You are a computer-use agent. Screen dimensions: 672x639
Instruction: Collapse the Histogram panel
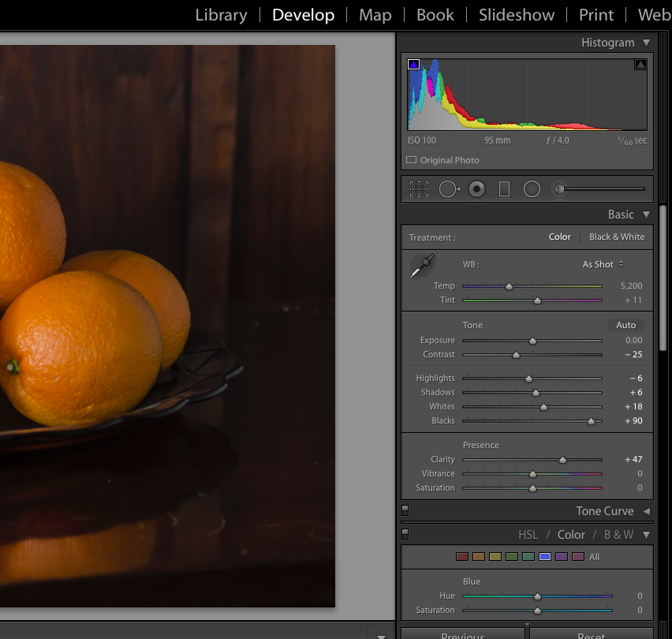[647, 43]
